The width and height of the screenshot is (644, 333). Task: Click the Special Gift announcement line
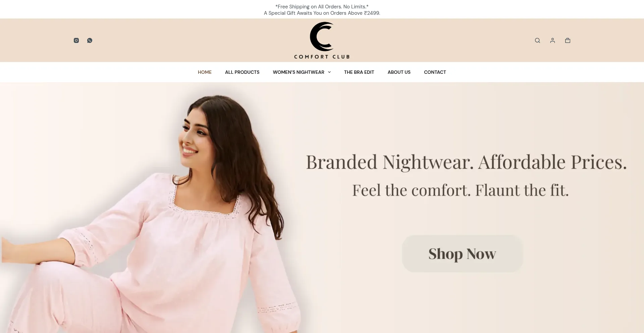coord(322,13)
